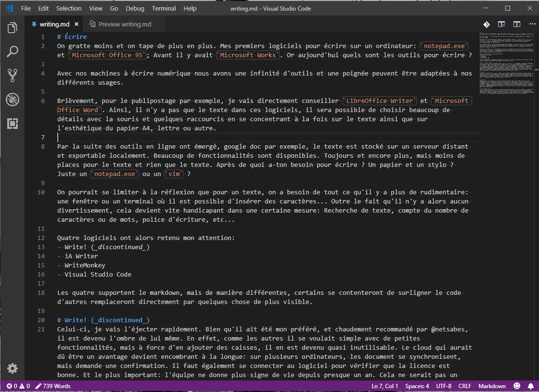Click 'Quatre logiciels ont alors retenu' line

point(146,238)
